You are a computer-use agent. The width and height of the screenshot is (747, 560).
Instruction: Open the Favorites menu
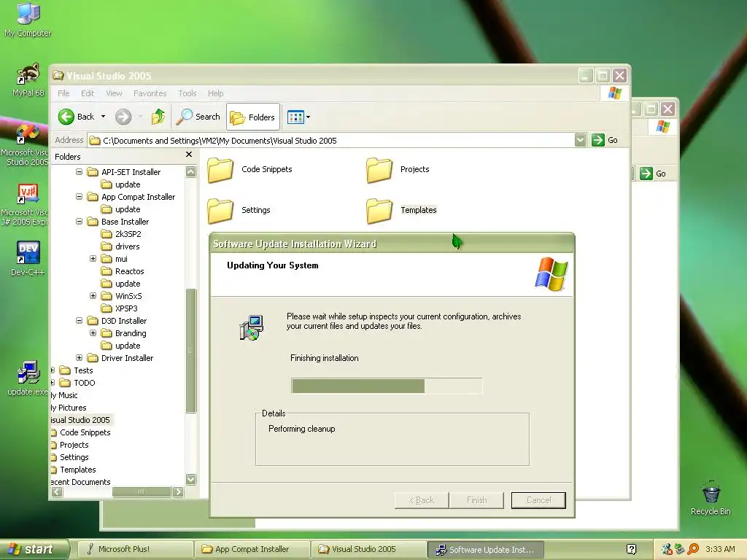(x=150, y=93)
